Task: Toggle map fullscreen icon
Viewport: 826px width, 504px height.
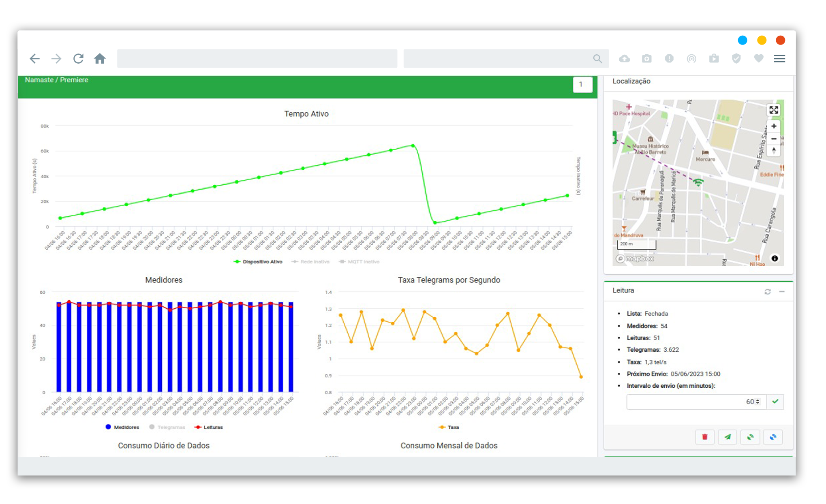Action: coord(774,110)
